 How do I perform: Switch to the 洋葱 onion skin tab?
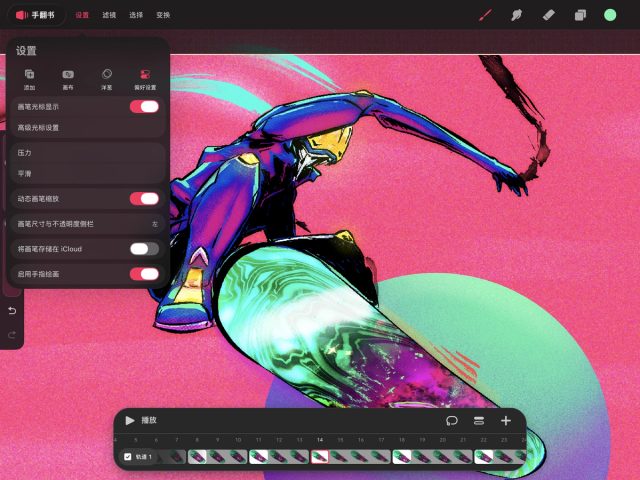[x=107, y=79]
